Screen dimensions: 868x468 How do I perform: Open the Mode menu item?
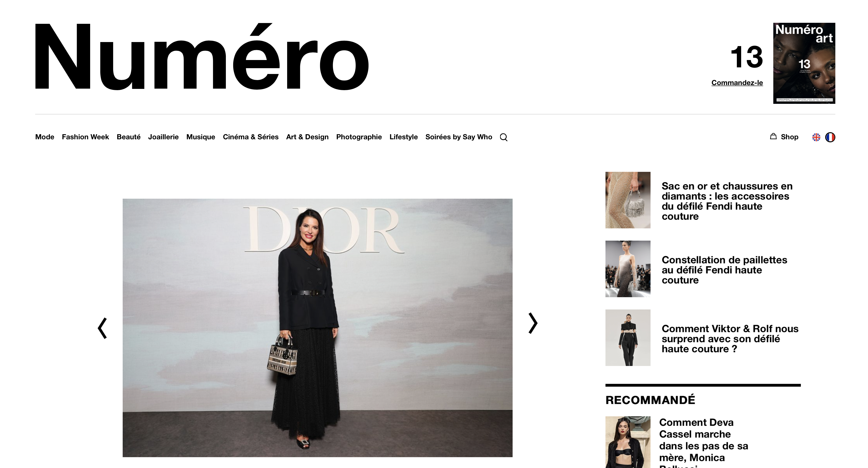pos(45,137)
